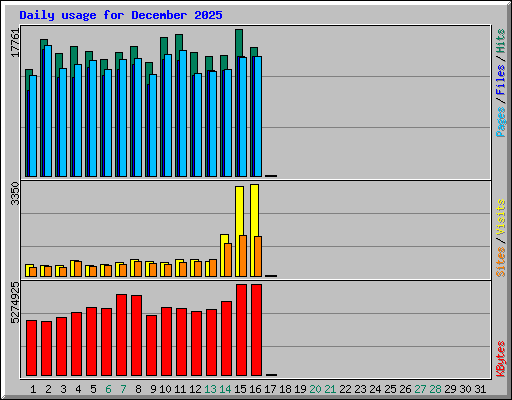Click the green weekend day '21' label
Screen dimensions: 512x400
(330, 389)
